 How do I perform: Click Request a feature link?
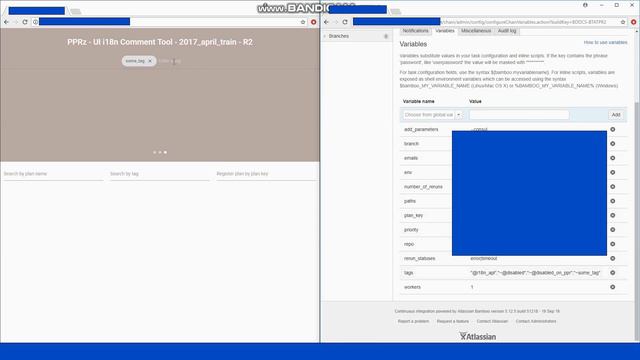[x=453, y=321]
